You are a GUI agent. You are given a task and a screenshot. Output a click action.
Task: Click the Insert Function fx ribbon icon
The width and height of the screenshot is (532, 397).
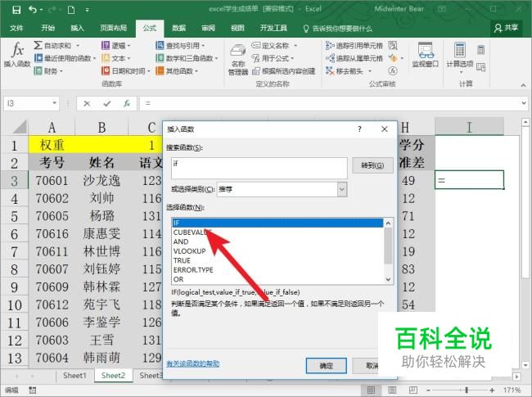(x=17, y=54)
